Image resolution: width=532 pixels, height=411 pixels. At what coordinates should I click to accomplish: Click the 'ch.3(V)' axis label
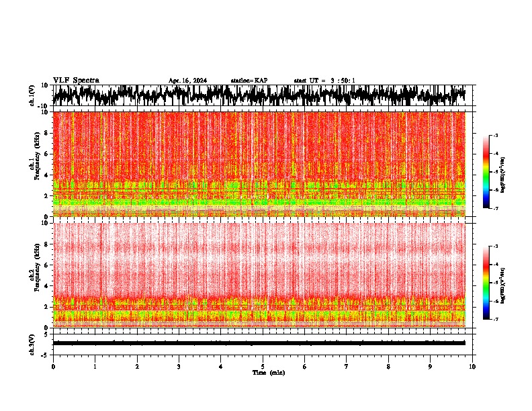click(x=32, y=345)
